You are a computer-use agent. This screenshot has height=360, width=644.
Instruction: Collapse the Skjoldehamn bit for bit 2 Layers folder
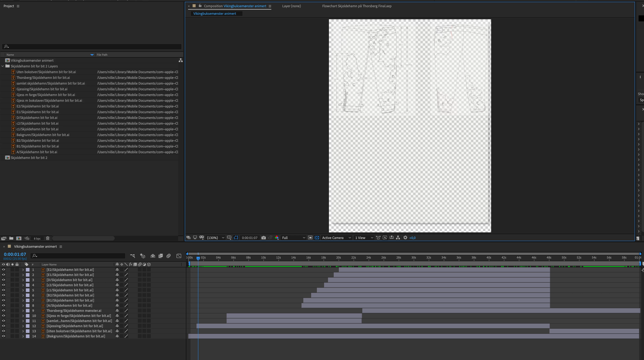[x=3, y=66]
